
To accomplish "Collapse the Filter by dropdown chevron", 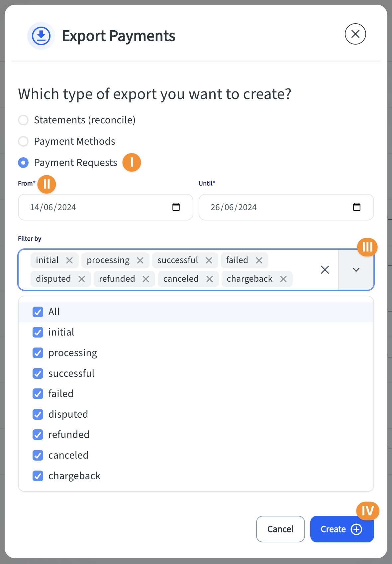I will point(356,270).
